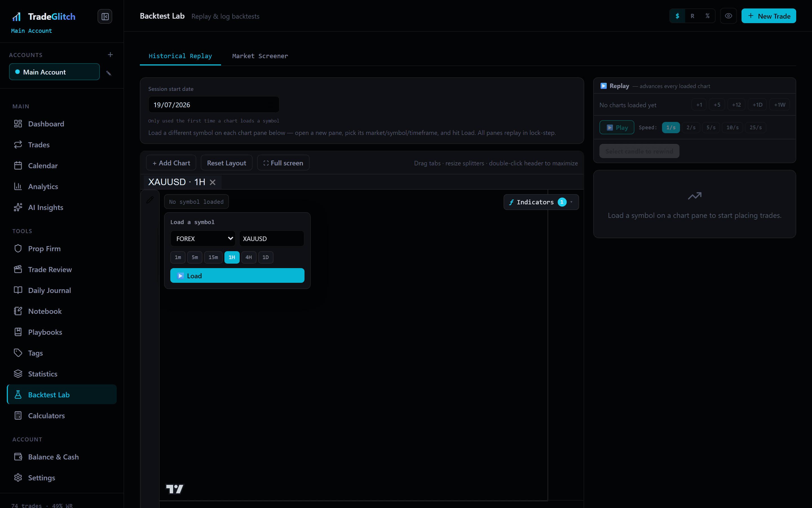Open the Statistics page
812x508 pixels.
(x=62, y=374)
